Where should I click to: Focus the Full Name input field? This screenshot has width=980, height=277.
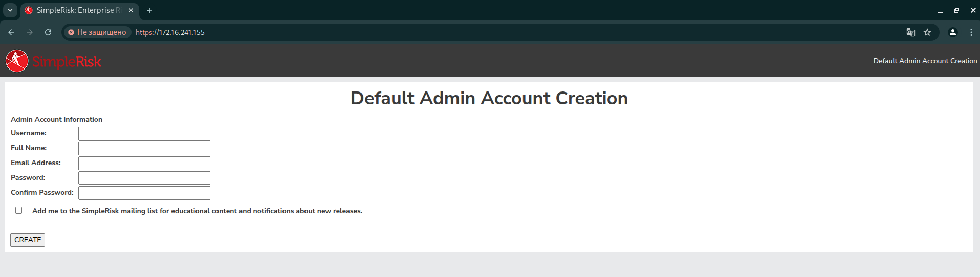[x=144, y=148]
